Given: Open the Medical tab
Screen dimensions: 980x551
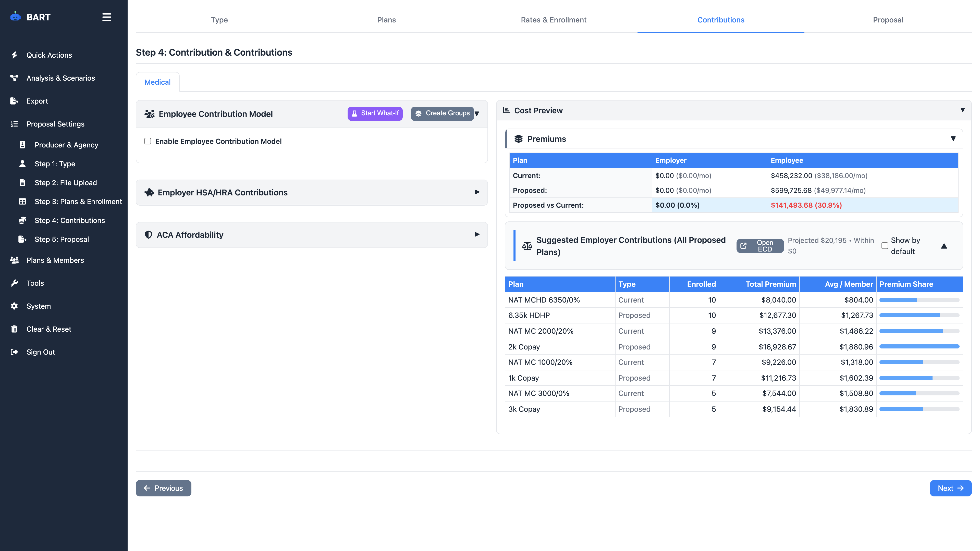Looking at the screenshot, I should (x=157, y=82).
